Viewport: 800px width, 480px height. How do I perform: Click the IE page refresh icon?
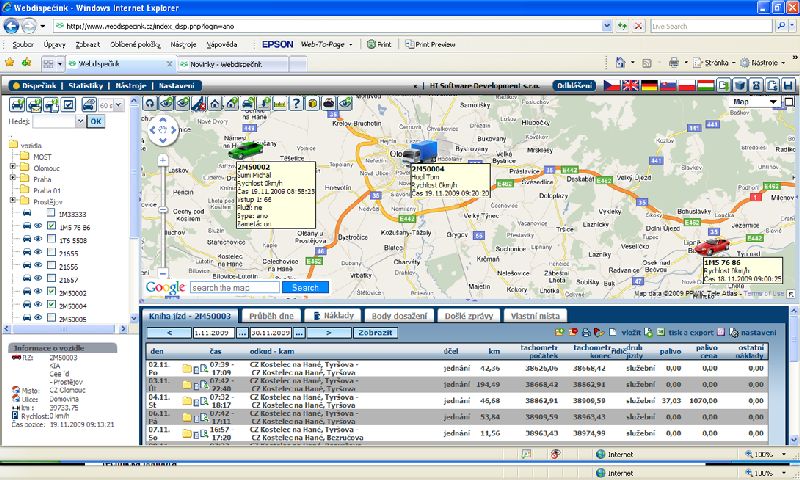click(x=622, y=26)
